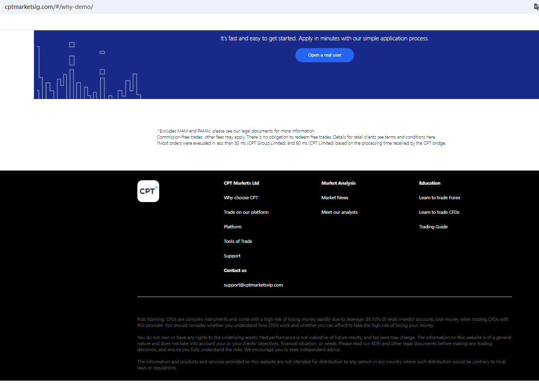Click support@cptmarketsvip.com email address
Screen dimensions: 539x392
pos(253,285)
